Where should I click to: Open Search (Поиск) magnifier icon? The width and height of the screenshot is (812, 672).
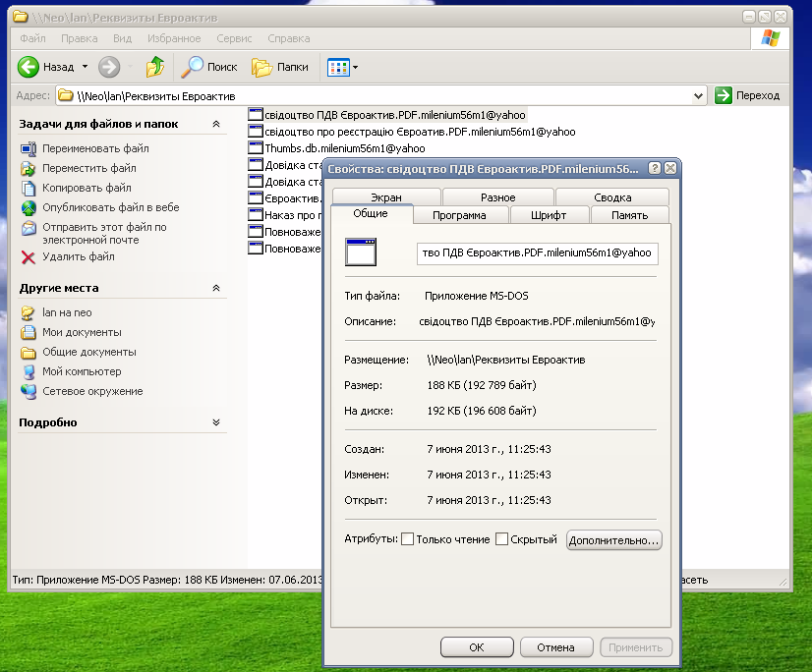click(192, 67)
